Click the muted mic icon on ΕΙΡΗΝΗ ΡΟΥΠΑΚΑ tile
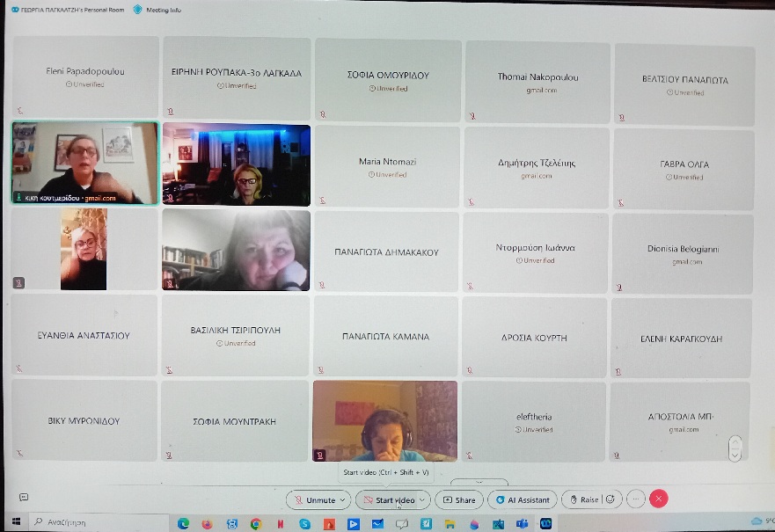 point(170,112)
